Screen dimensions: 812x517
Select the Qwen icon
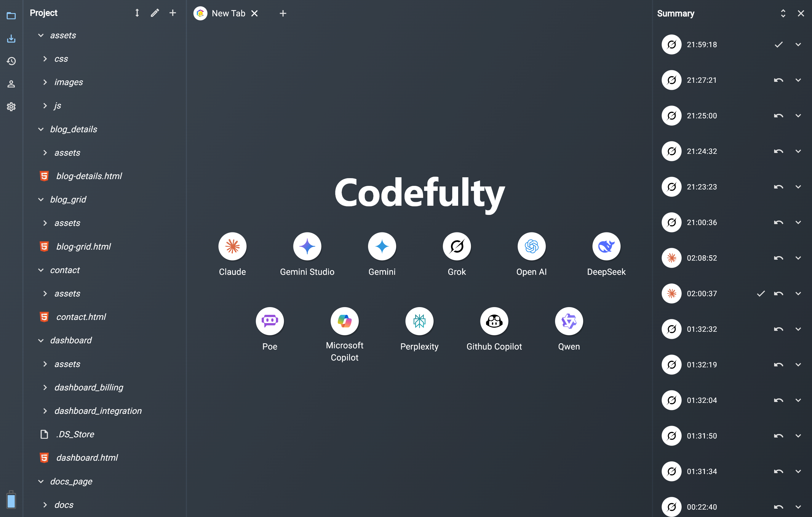point(568,321)
